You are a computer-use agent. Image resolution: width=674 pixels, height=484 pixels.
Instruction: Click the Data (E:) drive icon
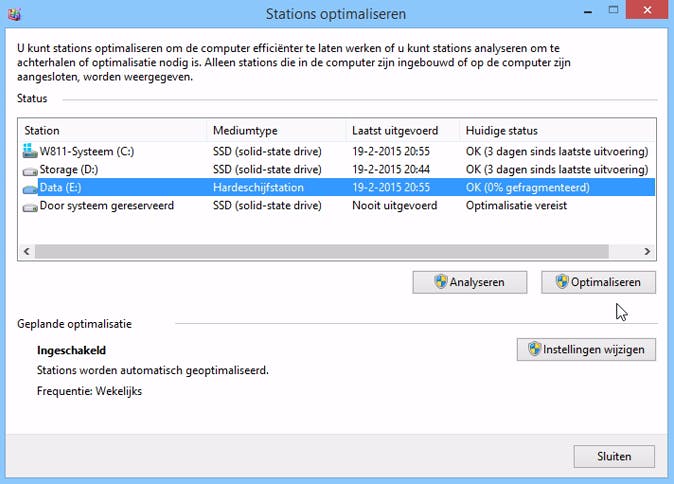click(29, 188)
